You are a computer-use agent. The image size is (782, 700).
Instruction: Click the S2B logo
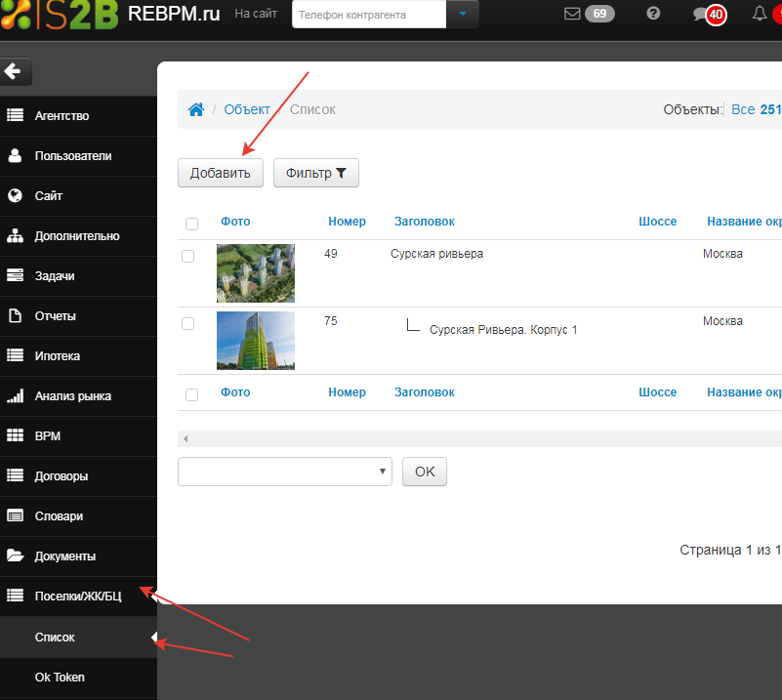click(59, 14)
